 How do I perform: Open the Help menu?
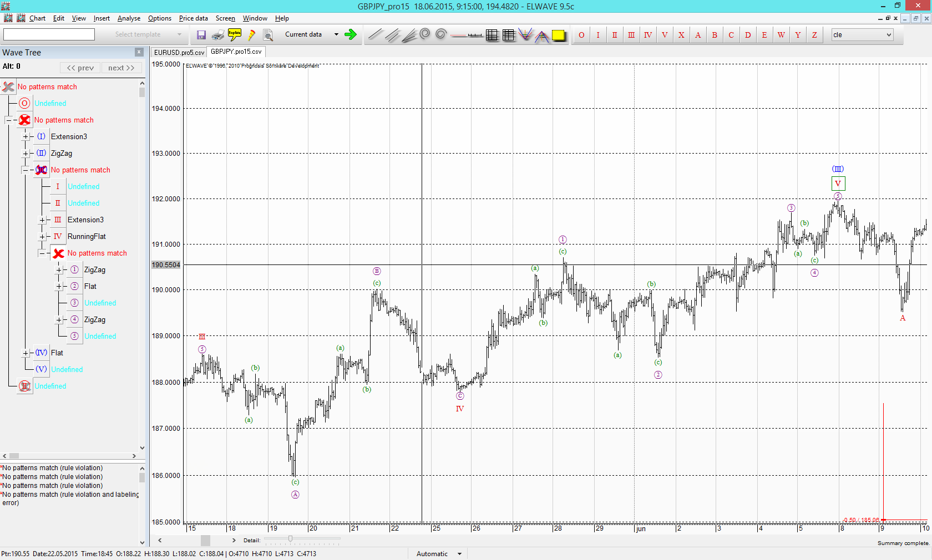pyautogui.click(x=282, y=18)
